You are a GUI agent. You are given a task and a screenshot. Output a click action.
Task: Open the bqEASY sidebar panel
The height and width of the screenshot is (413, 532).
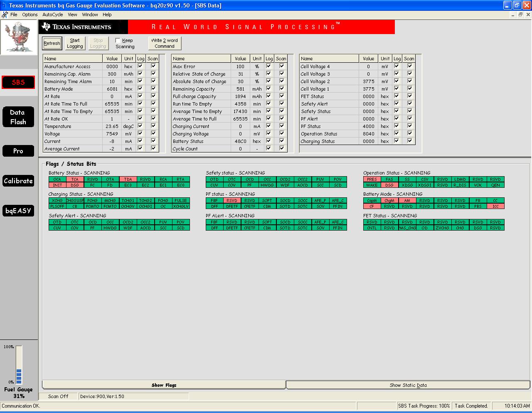pyautogui.click(x=18, y=211)
